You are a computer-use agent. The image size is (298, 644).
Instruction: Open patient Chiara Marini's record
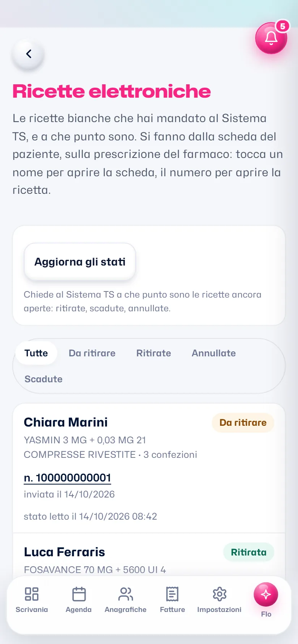[66, 422]
